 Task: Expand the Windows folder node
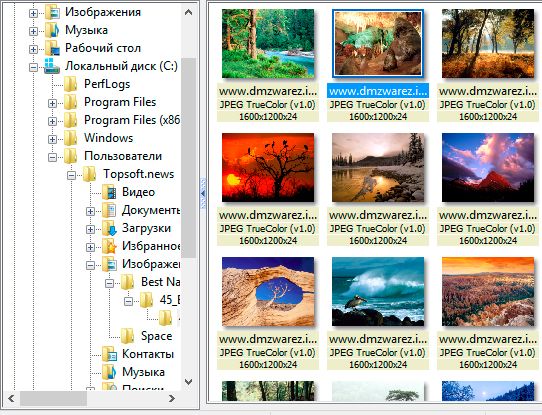[52, 139]
